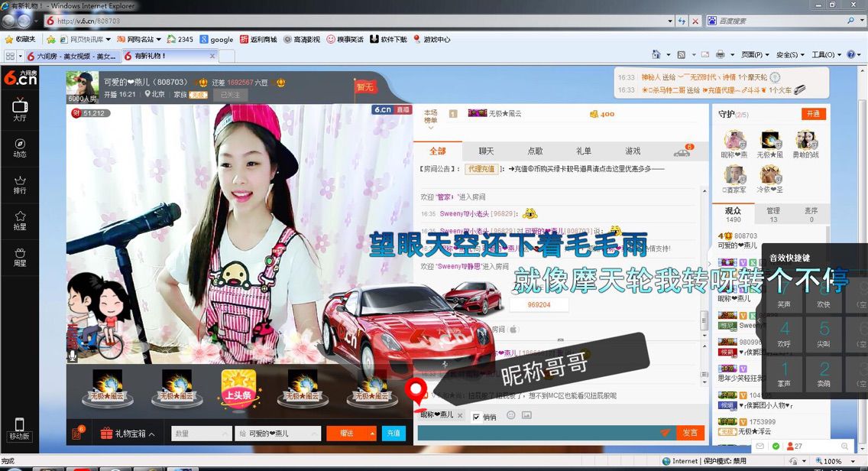
Task: Open the 数量 quantity dropdown
Action: [x=201, y=434]
